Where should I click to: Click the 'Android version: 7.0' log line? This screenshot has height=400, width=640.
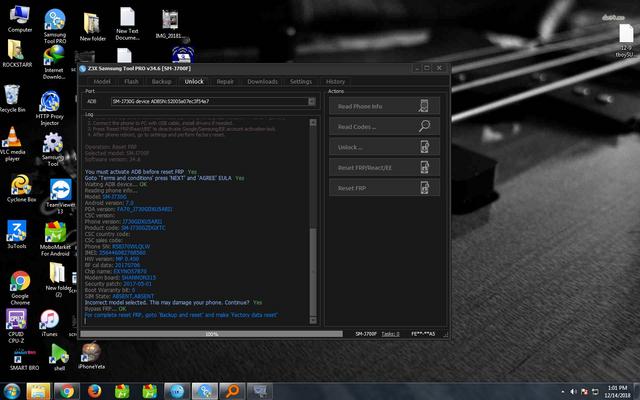(x=109, y=203)
